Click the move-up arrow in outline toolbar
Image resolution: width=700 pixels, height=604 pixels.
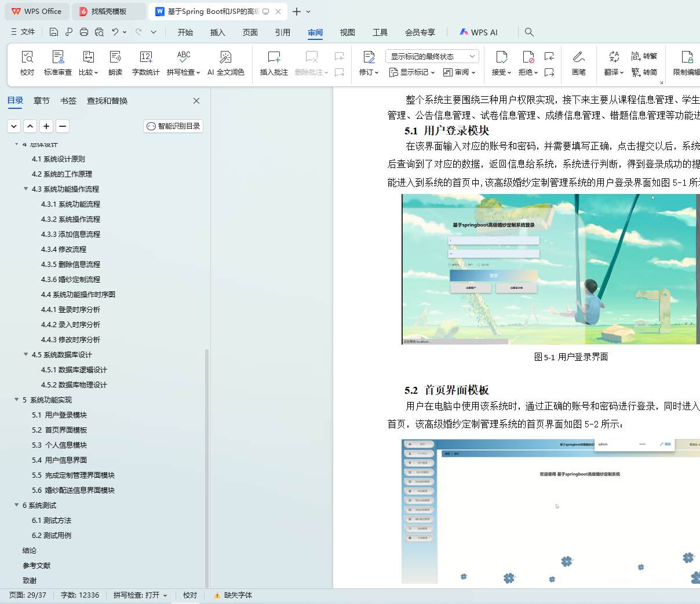coord(30,126)
